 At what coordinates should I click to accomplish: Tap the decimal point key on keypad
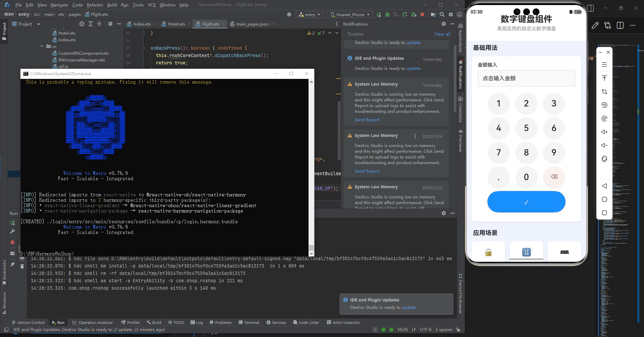coord(499,177)
